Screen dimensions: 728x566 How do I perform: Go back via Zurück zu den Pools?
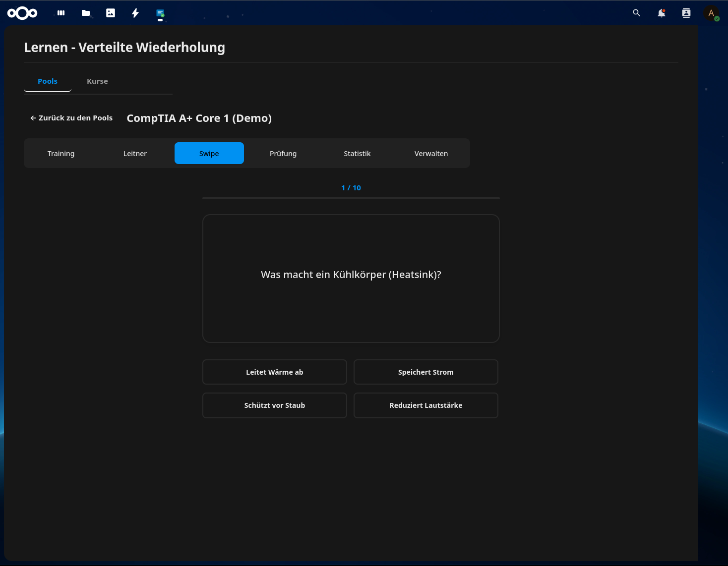pyautogui.click(x=71, y=118)
